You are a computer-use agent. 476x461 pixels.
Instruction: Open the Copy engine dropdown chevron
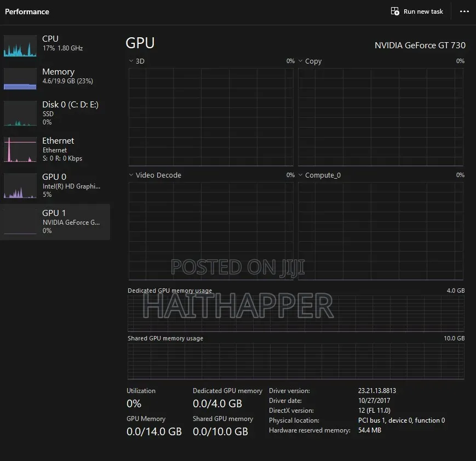(301, 61)
